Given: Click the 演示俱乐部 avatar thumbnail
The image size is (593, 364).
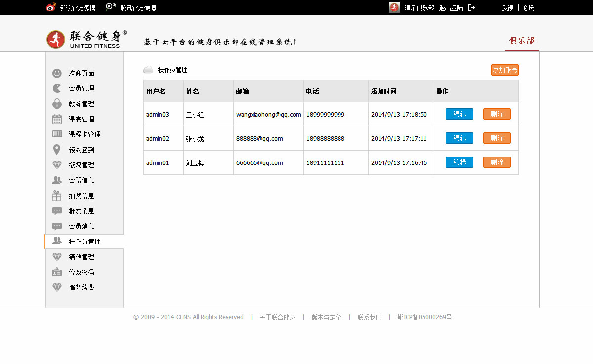Looking at the screenshot, I should [394, 7].
